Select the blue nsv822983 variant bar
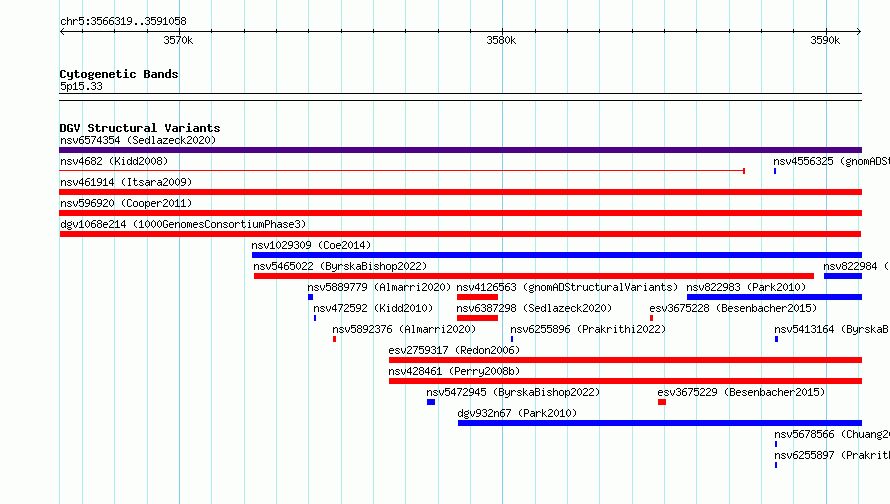The image size is (890, 504). click(774, 297)
